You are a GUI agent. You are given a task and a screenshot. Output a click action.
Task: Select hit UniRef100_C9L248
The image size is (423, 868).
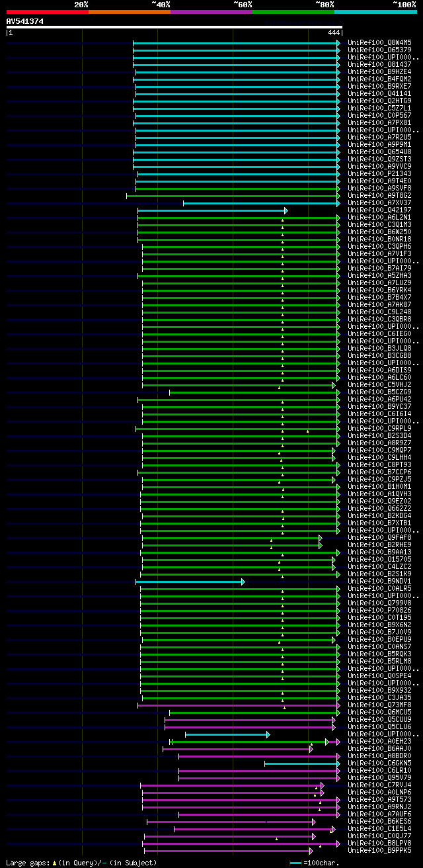pos(380,312)
